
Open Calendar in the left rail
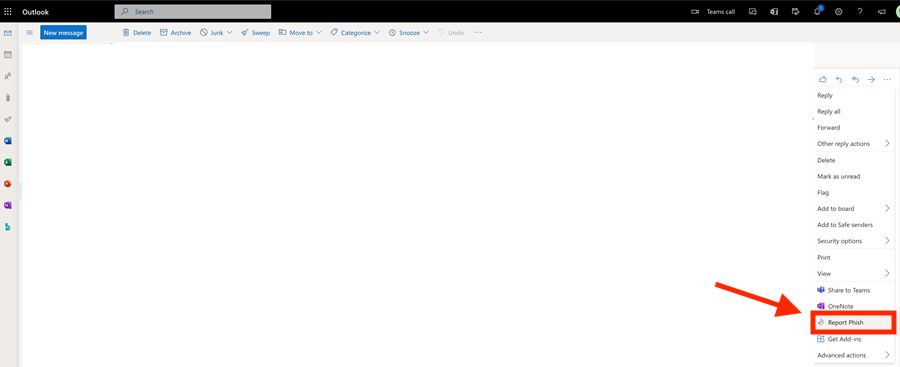coord(8,55)
